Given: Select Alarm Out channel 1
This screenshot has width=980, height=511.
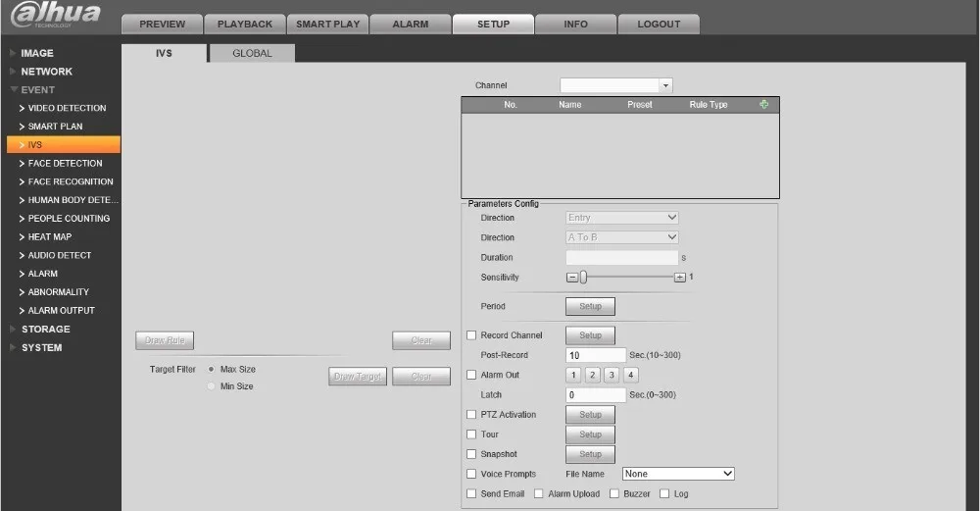Looking at the screenshot, I should click(573, 375).
